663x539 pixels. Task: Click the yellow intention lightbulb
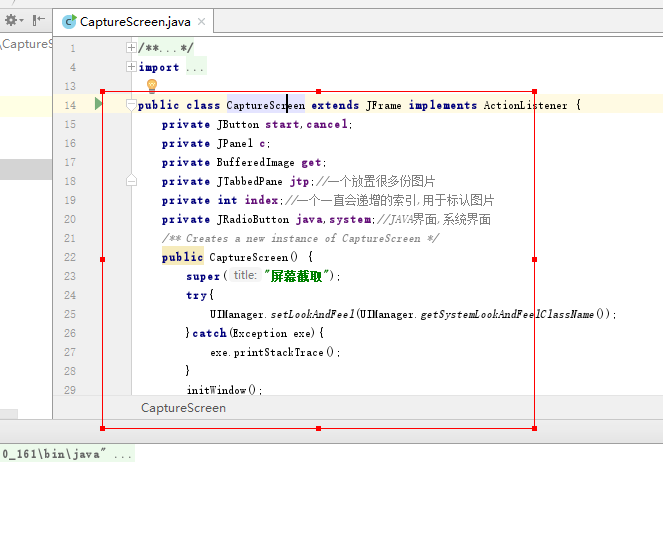(x=152, y=86)
